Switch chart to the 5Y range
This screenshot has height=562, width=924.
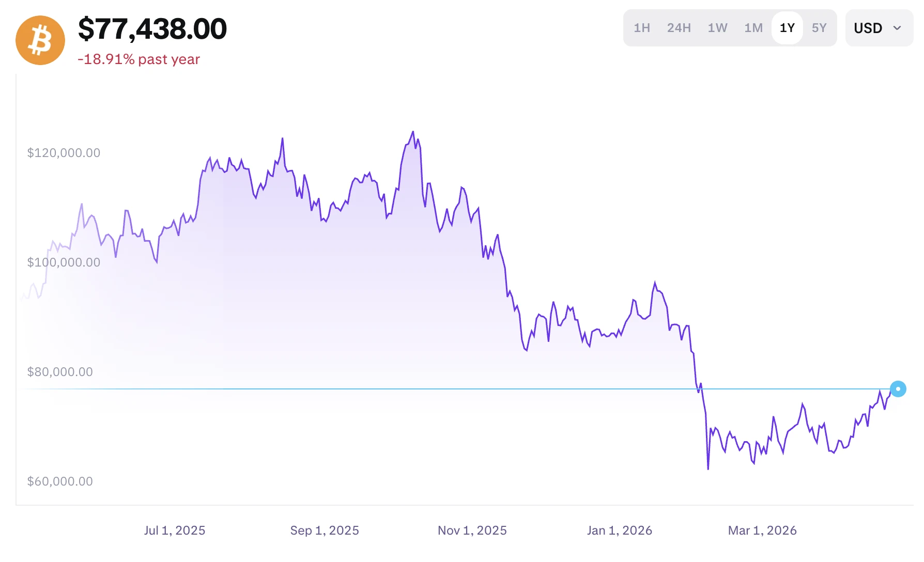pyautogui.click(x=819, y=28)
